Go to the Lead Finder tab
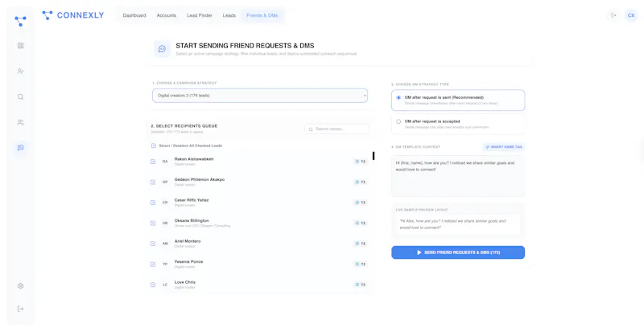 200,15
